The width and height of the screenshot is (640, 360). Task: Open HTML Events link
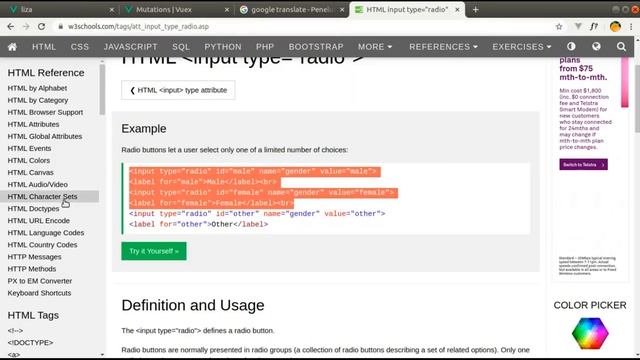click(29, 148)
